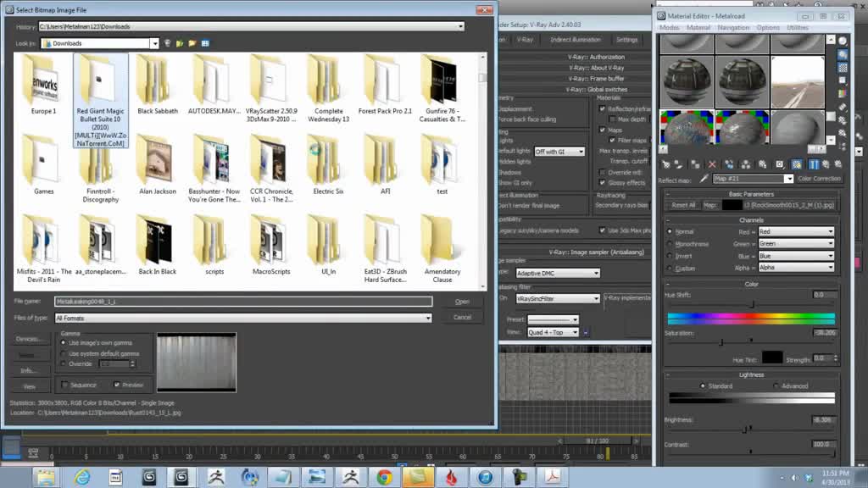Viewport: 868px width, 488px height.
Task: Select the Invert channel radio button
Action: click(670, 256)
